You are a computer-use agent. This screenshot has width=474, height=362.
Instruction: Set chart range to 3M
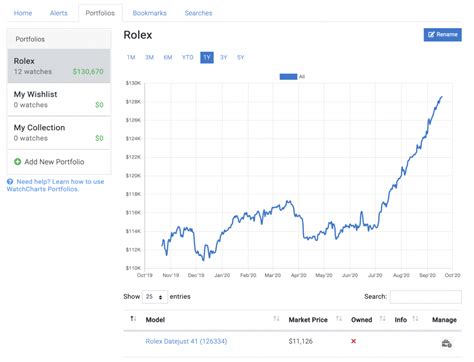pyautogui.click(x=149, y=57)
